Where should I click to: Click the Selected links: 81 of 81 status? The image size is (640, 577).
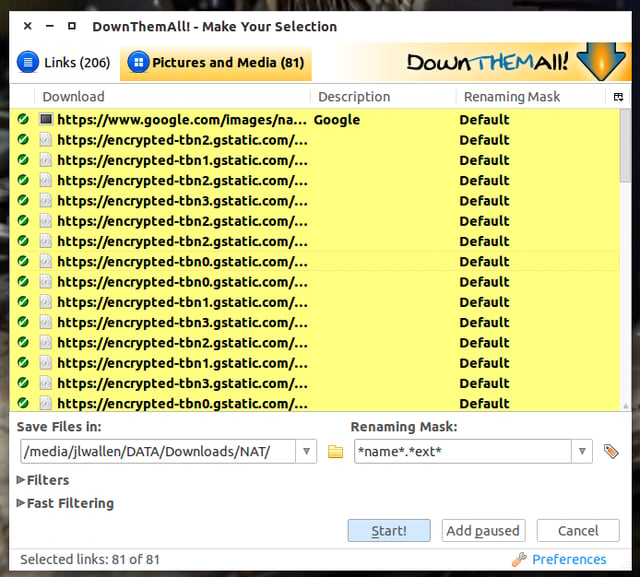pos(90,559)
